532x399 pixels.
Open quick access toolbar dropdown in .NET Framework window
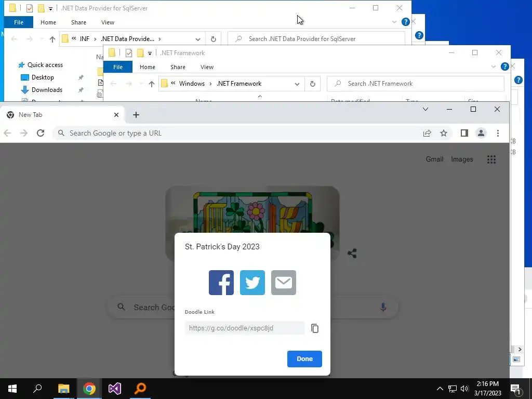150,54
